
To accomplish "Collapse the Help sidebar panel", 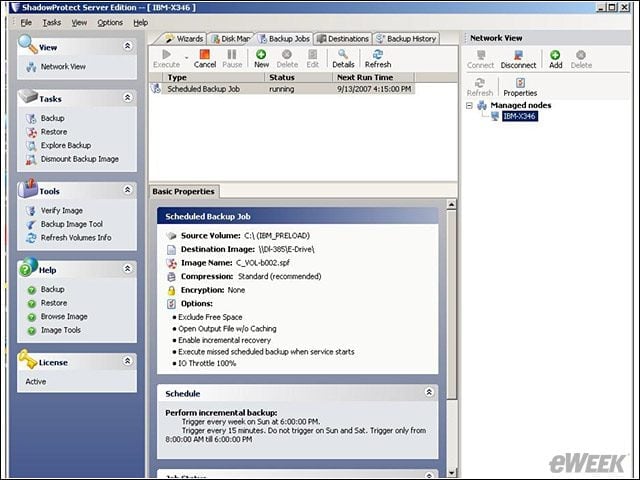I will (128, 268).
